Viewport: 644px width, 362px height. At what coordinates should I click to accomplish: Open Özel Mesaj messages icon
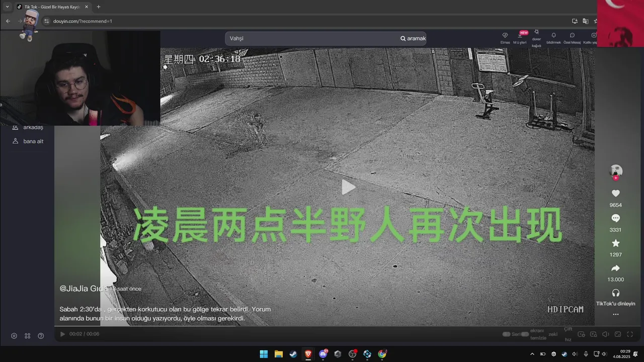572,36
